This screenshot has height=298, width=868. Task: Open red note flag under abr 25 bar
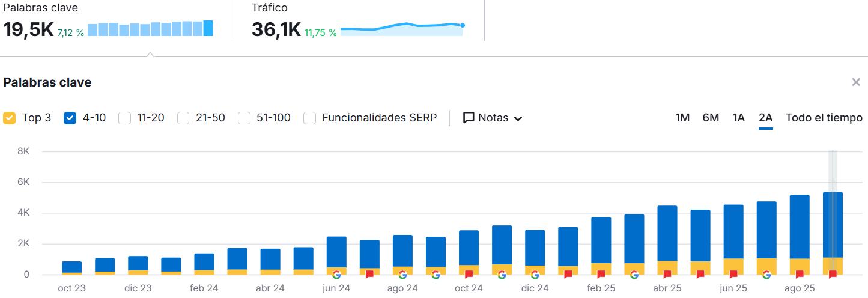click(667, 275)
